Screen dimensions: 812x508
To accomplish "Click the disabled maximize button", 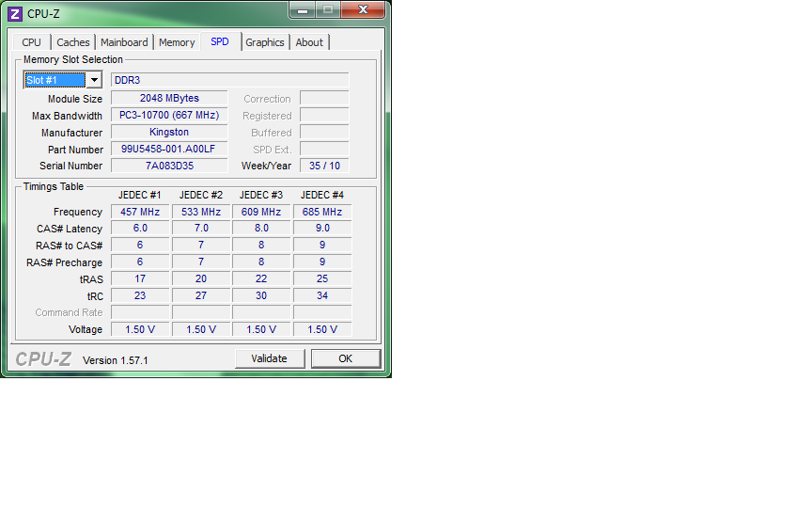I will (x=328, y=9).
